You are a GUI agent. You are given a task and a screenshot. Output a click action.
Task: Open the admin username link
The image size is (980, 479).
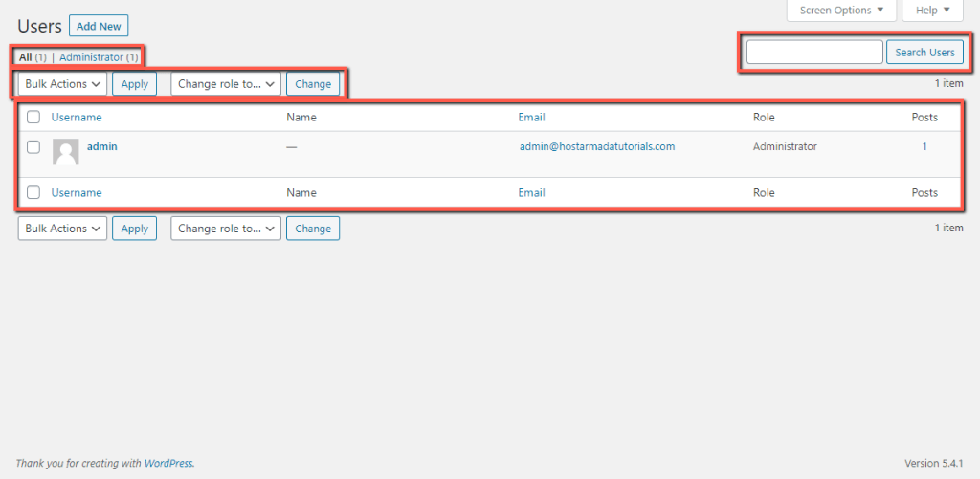[101, 147]
